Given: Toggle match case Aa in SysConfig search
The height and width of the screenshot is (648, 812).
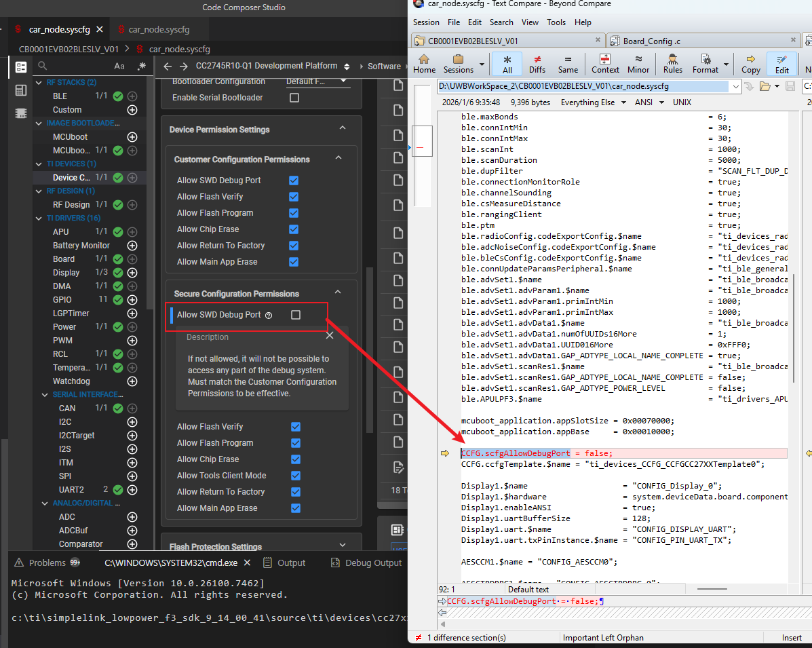Looking at the screenshot, I should tap(119, 66).
